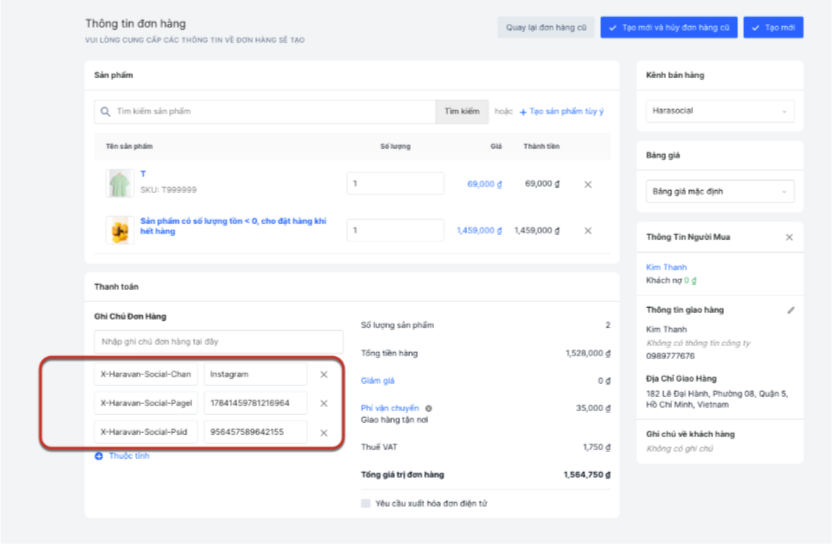Click the Tìm kiếm button
Image resolution: width=832 pixels, height=547 pixels.
(x=462, y=112)
